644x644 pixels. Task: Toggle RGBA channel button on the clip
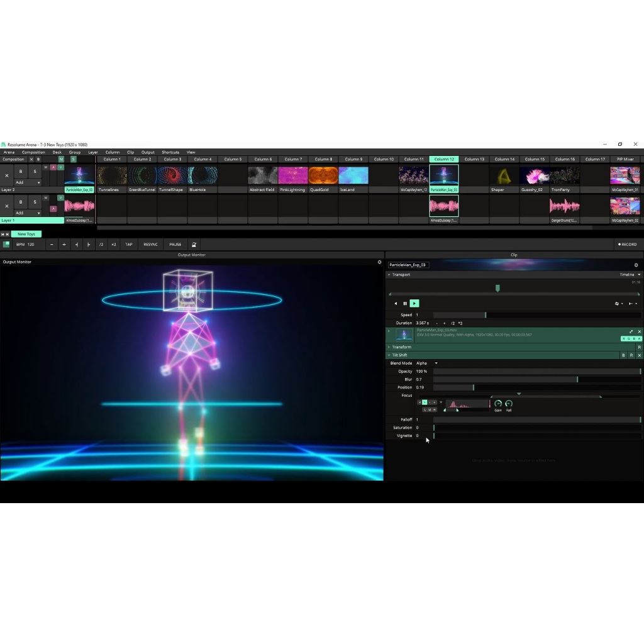pyautogui.click(x=631, y=338)
